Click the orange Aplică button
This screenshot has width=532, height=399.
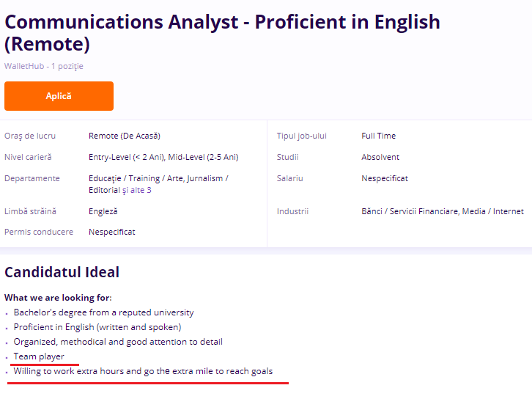pos(59,96)
